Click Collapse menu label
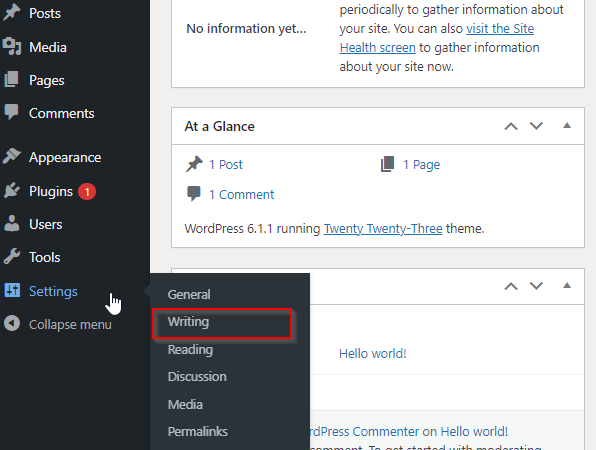 (x=70, y=325)
